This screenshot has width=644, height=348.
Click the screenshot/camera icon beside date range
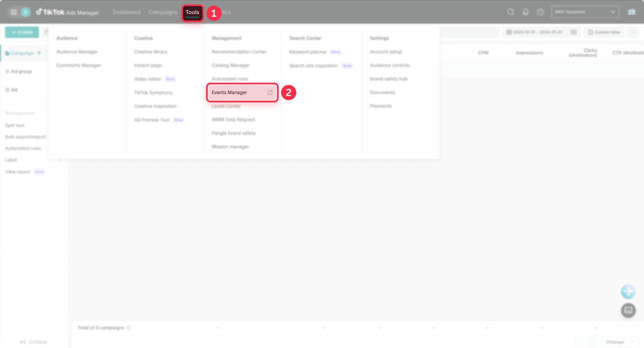tap(574, 32)
